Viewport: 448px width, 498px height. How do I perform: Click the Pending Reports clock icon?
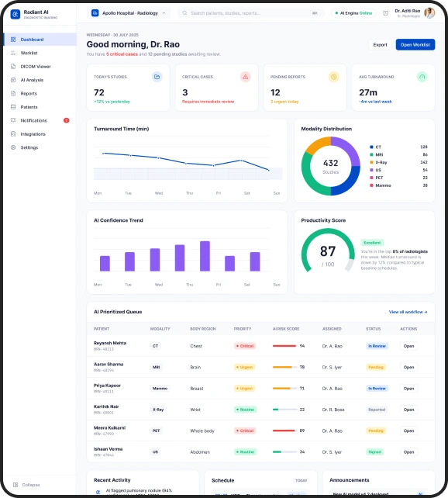coord(333,77)
